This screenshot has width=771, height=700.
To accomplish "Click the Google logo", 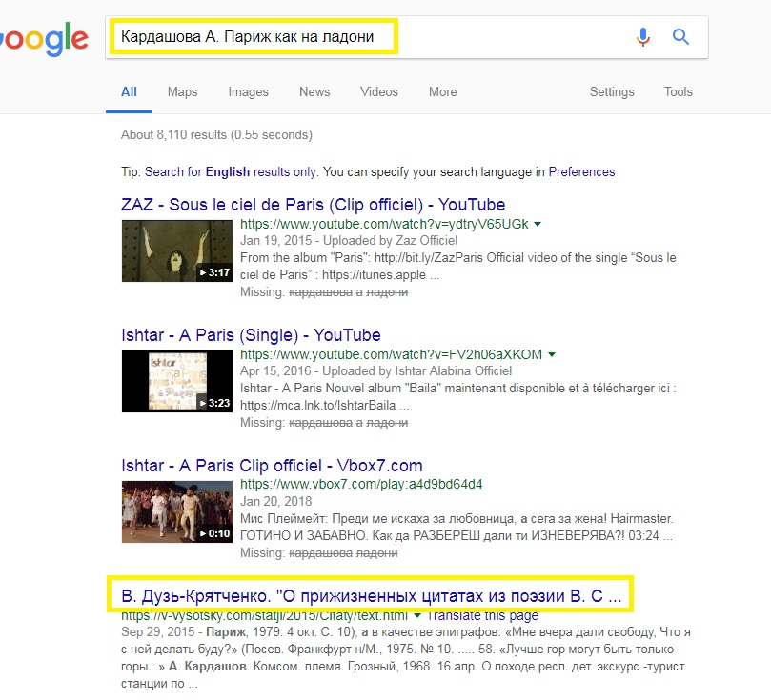I will (43, 39).
